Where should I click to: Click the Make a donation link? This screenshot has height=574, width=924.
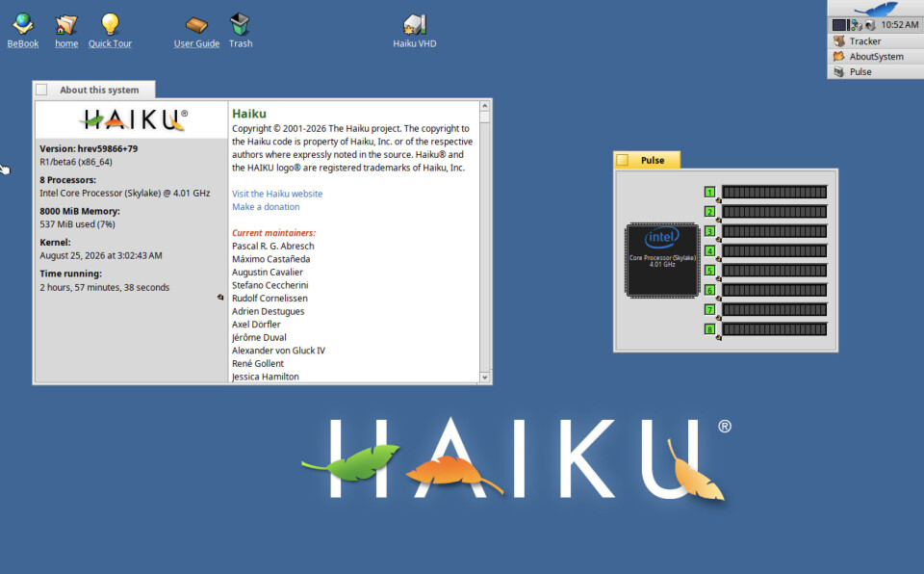(x=266, y=206)
